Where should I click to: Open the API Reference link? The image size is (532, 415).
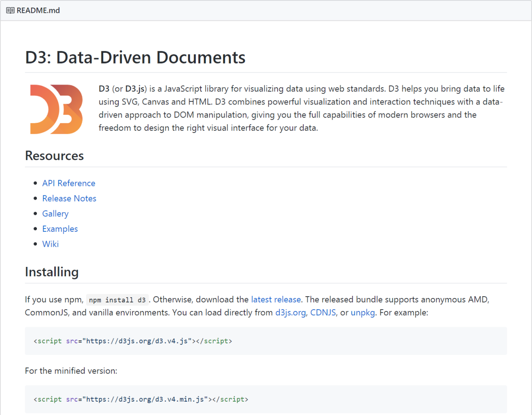(69, 183)
